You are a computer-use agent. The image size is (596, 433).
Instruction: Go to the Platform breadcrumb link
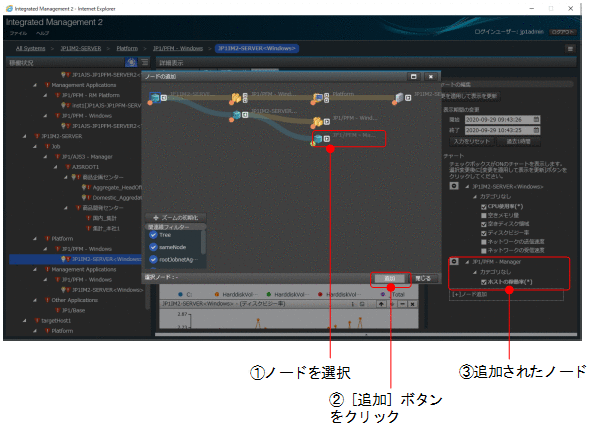127,49
